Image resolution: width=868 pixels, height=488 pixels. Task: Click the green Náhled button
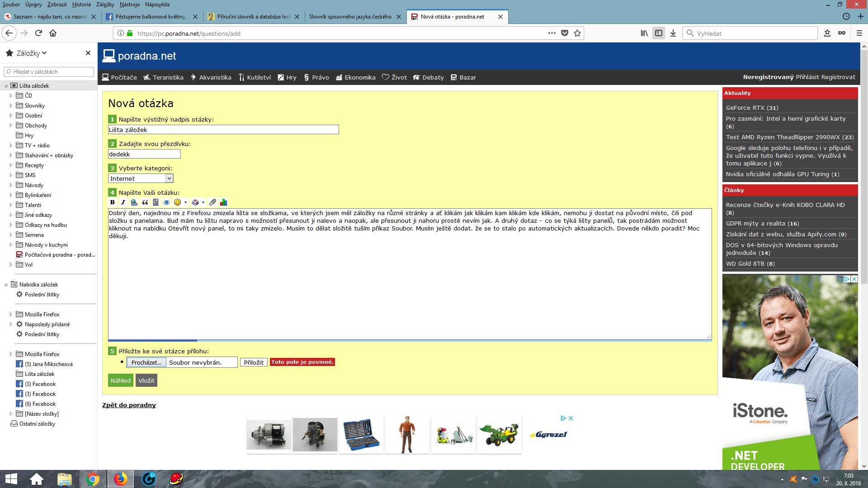(x=121, y=380)
